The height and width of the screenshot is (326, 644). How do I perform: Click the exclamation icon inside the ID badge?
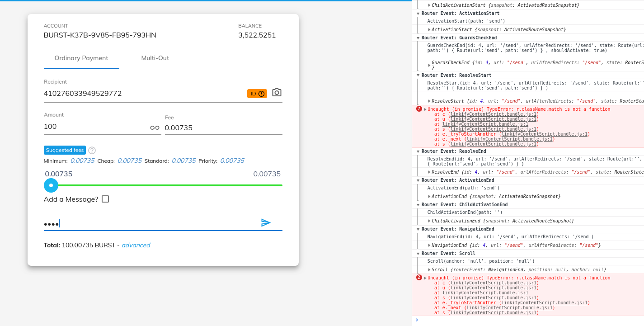click(261, 93)
